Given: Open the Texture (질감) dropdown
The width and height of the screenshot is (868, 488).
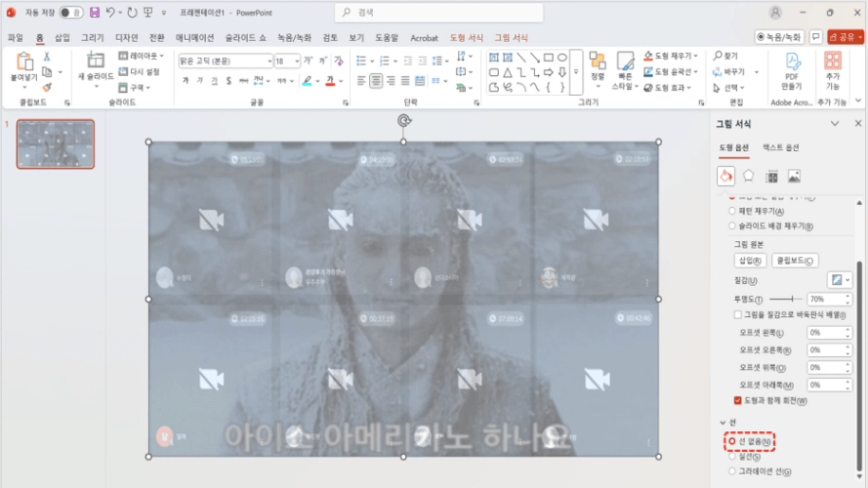Looking at the screenshot, I should tap(841, 280).
